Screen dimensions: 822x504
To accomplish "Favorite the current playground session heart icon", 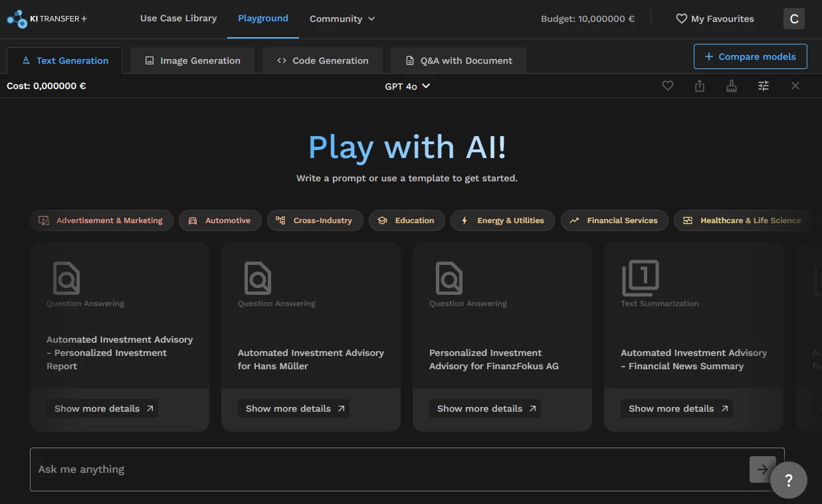I will (667, 86).
